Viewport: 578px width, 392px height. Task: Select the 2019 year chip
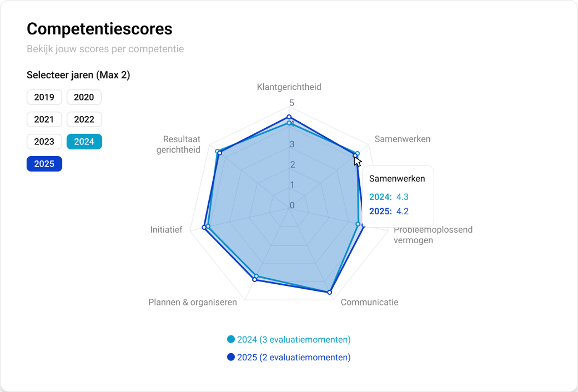tap(44, 97)
